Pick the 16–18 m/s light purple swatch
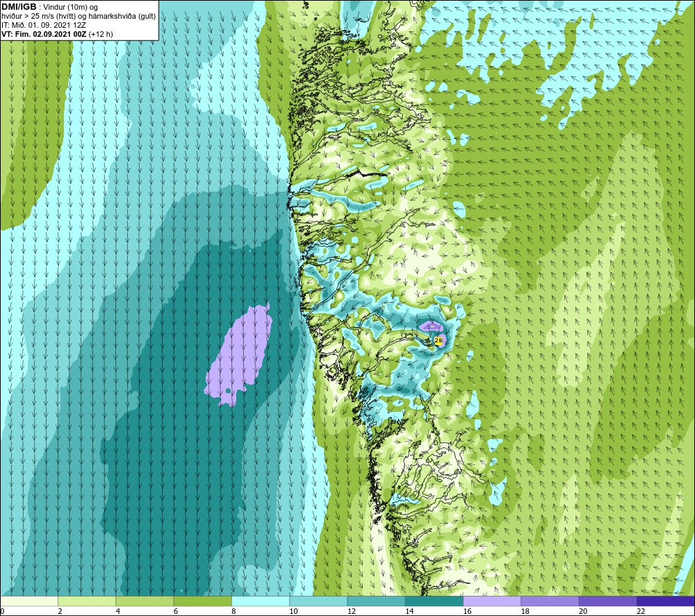Image resolution: width=695 pixels, height=616 pixels. [x=492, y=601]
